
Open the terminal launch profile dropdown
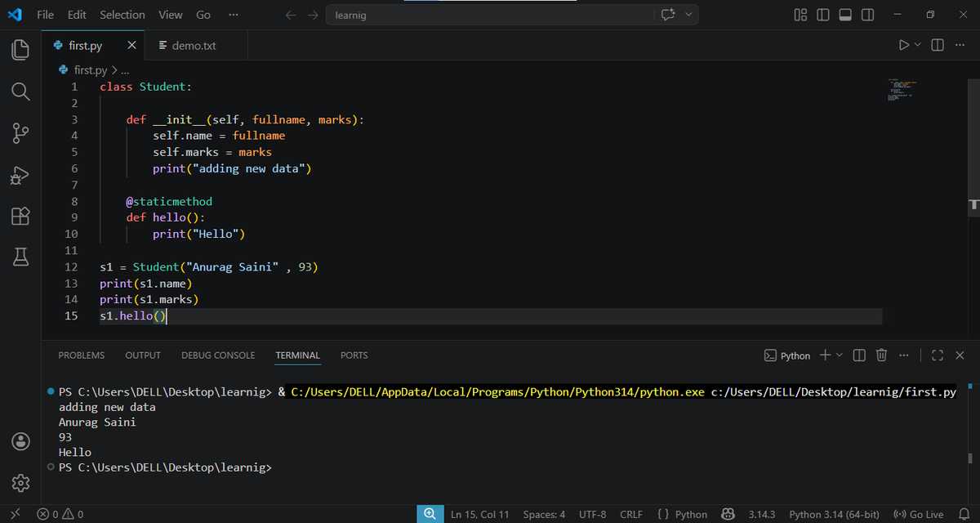pyautogui.click(x=840, y=355)
